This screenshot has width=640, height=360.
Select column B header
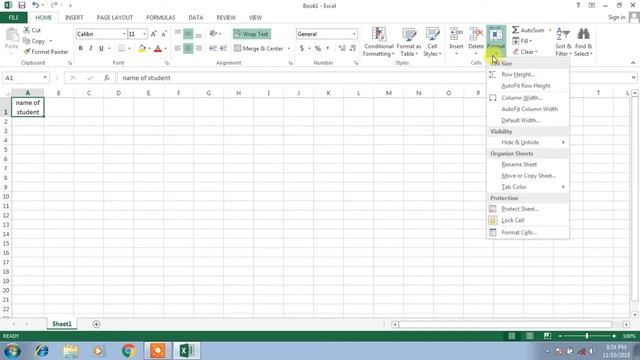coord(59,93)
